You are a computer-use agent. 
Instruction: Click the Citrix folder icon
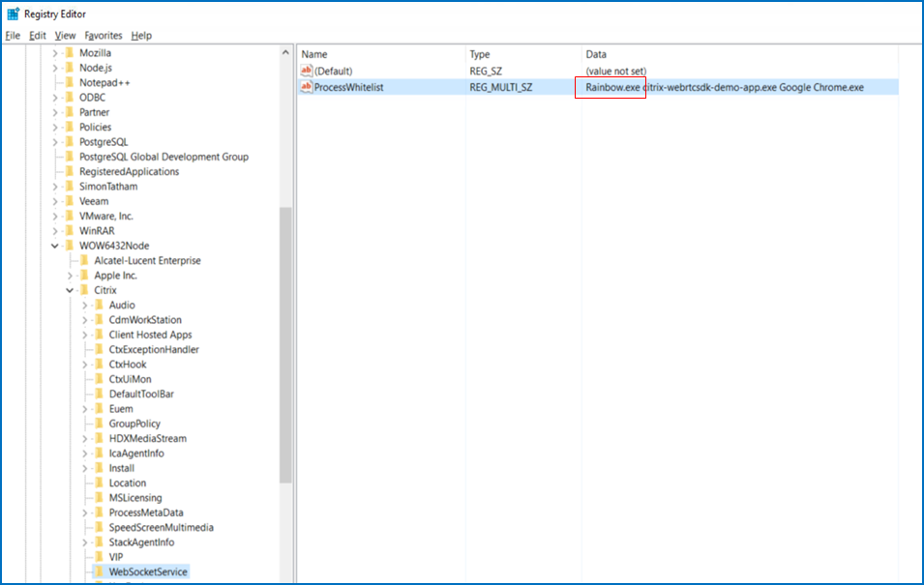83,290
